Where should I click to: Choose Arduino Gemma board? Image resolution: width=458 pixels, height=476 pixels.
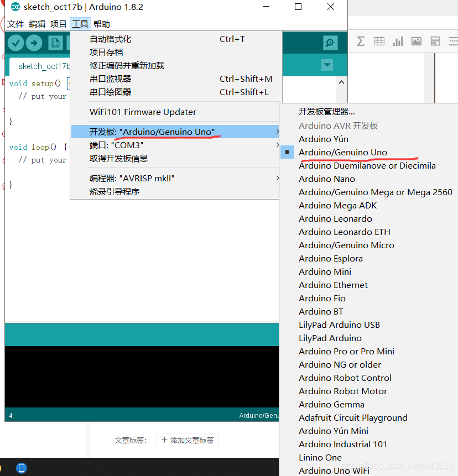pyautogui.click(x=369, y=404)
